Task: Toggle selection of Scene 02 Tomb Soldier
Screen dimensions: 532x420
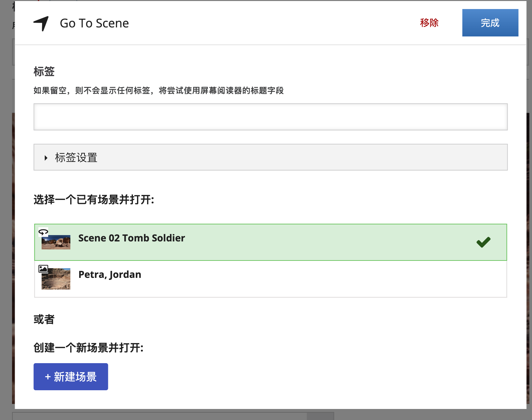Action: [234, 242]
